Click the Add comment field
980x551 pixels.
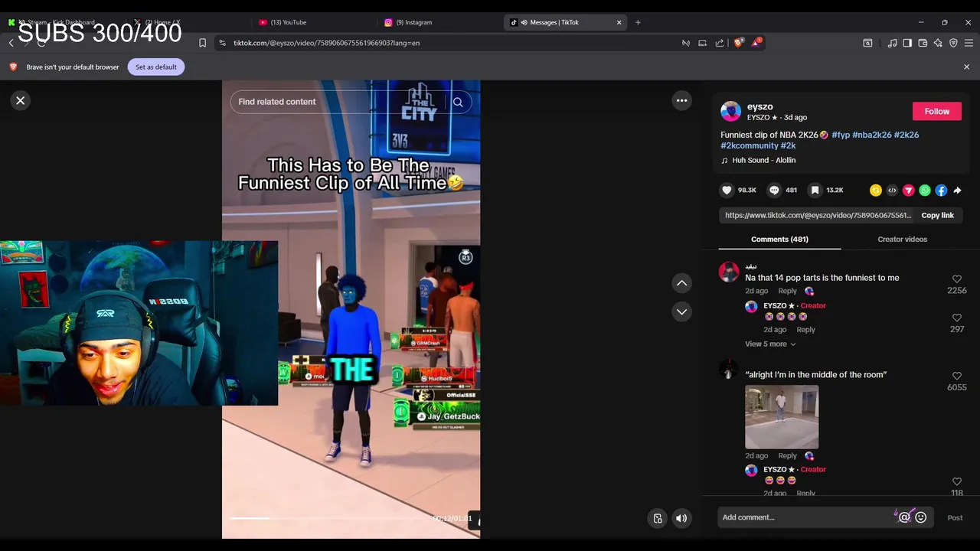tap(804, 517)
